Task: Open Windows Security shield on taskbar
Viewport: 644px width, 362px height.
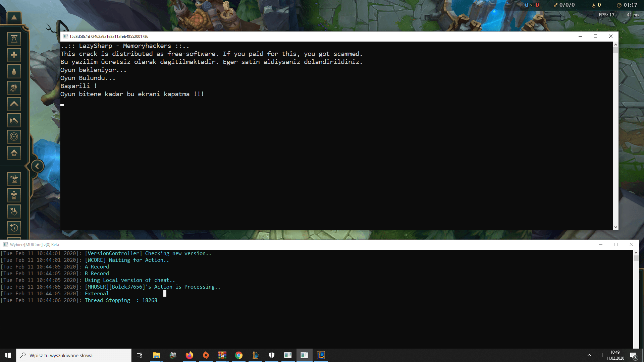Action: [272, 355]
